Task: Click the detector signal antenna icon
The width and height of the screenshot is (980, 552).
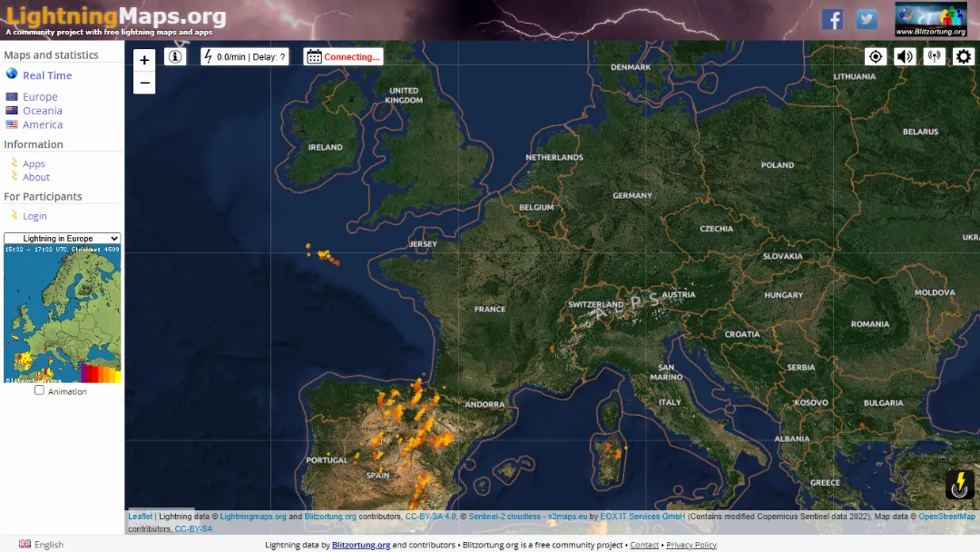Action: click(934, 55)
